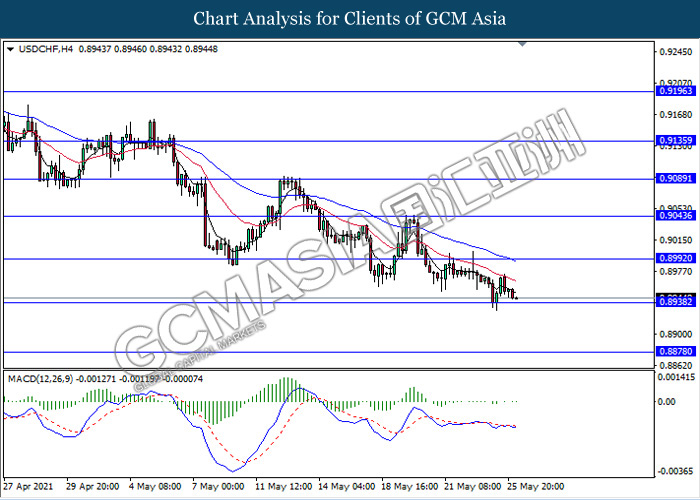Screen dimensions: 700x500
Task: Click the 0.88620 price axis value
Action: click(674, 365)
